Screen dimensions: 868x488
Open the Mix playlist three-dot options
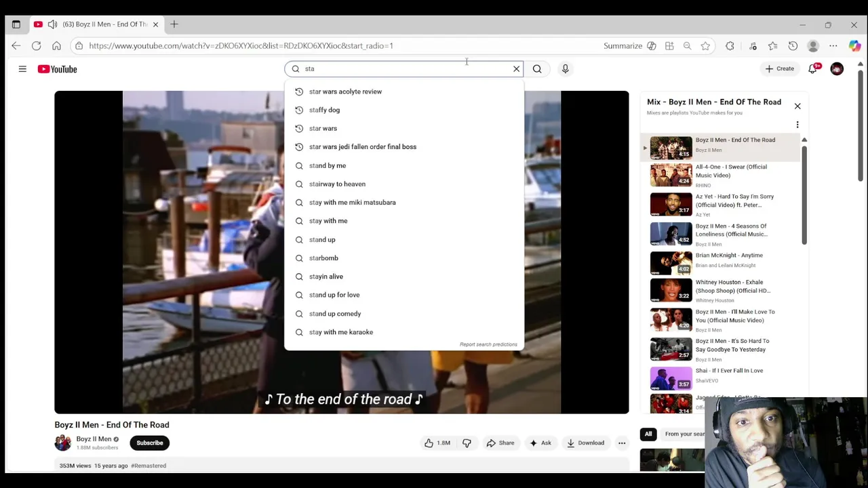[x=797, y=125]
